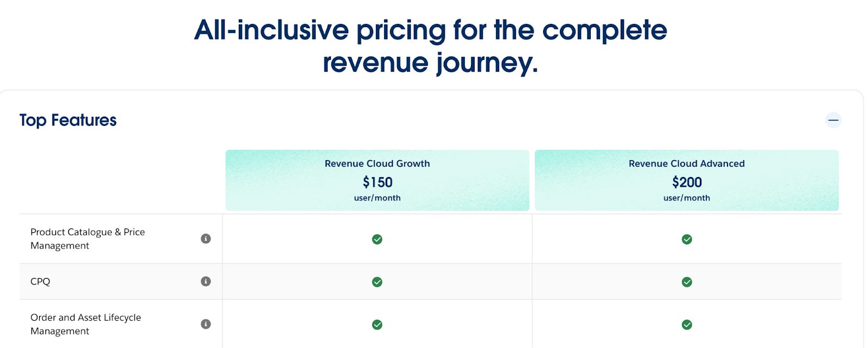This screenshot has height=348, width=868.
Task: Click the Order and Asset Lifecycle checkmark under Growth
Action: 377,324
